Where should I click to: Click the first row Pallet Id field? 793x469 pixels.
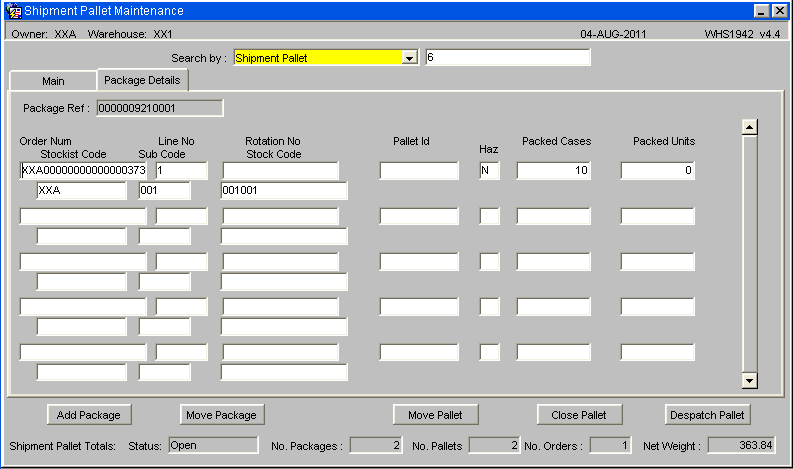point(419,170)
